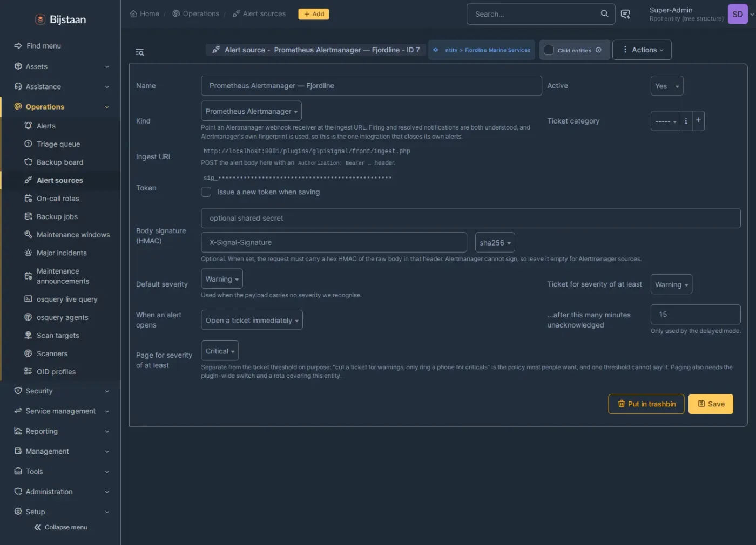Open the Active Yes dropdown
This screenshot has height=545, width=756.
coord(667,86)
